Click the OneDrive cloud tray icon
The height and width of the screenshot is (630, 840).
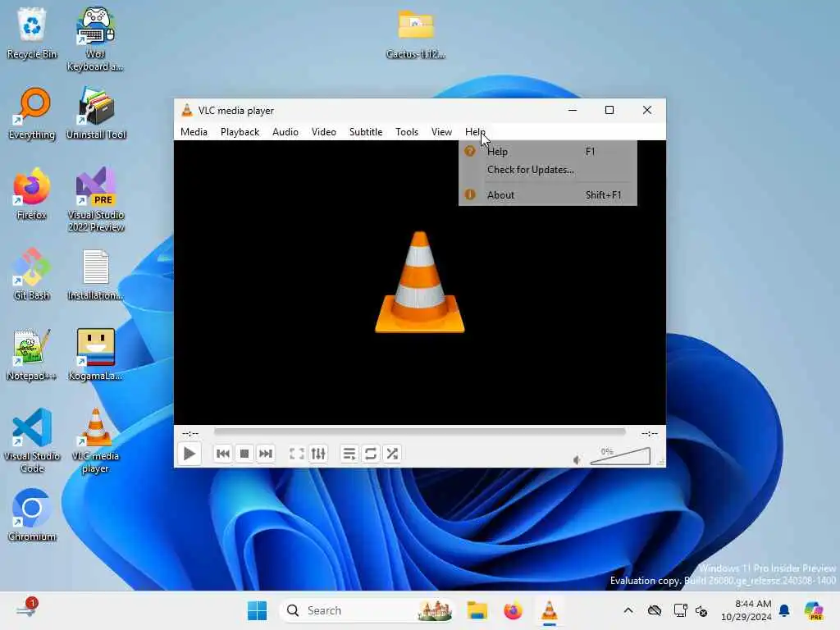pos(654,610)
